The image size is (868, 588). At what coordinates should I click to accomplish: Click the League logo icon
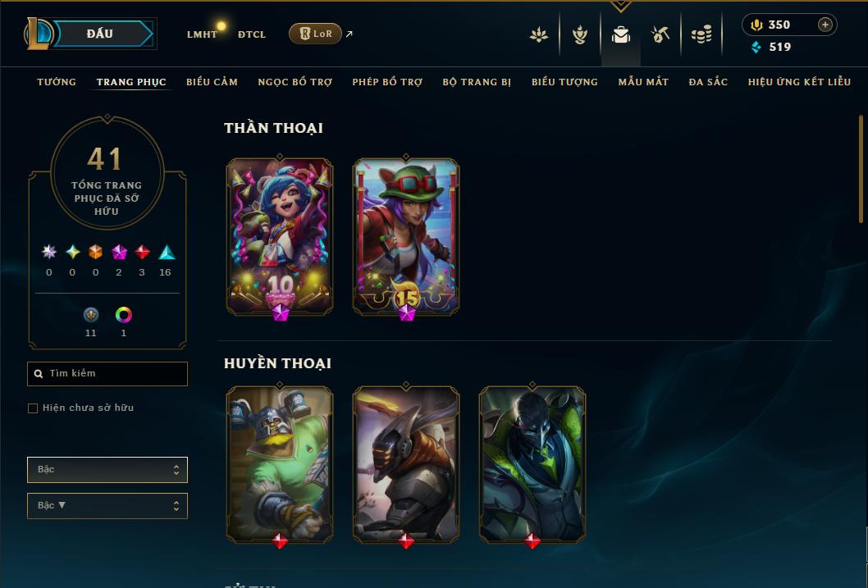37,34
